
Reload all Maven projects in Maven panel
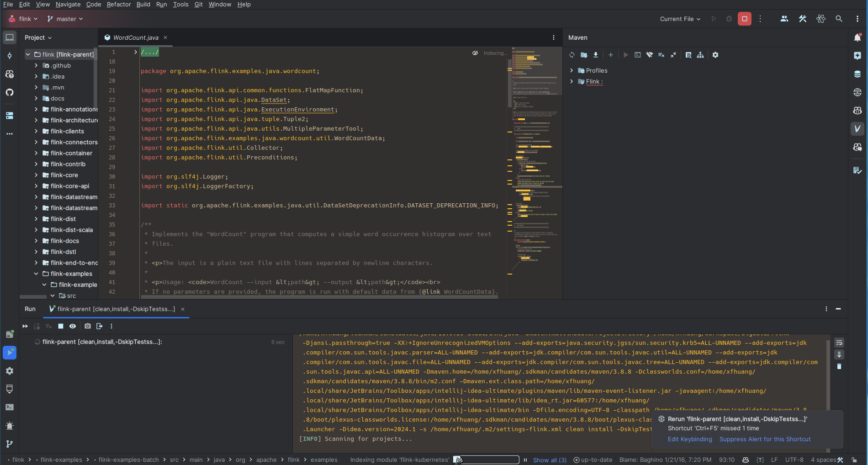(572, 55)
